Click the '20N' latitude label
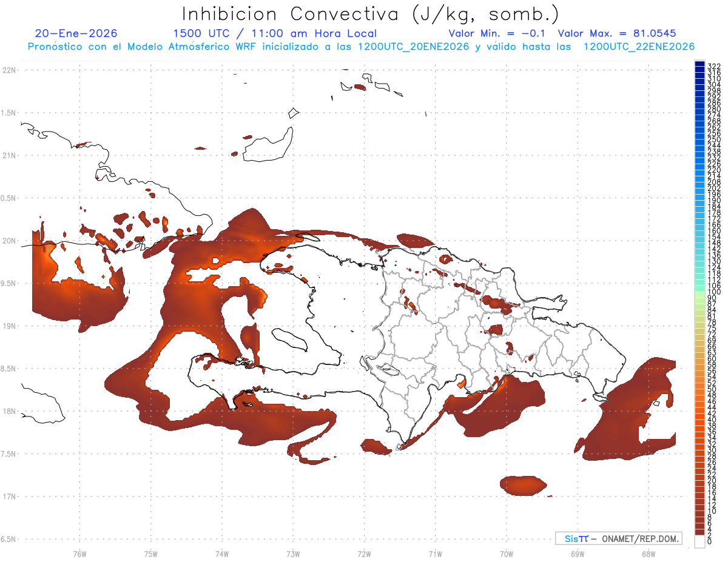Viewport: 728px width, 562px height. (x=9, y=241)
